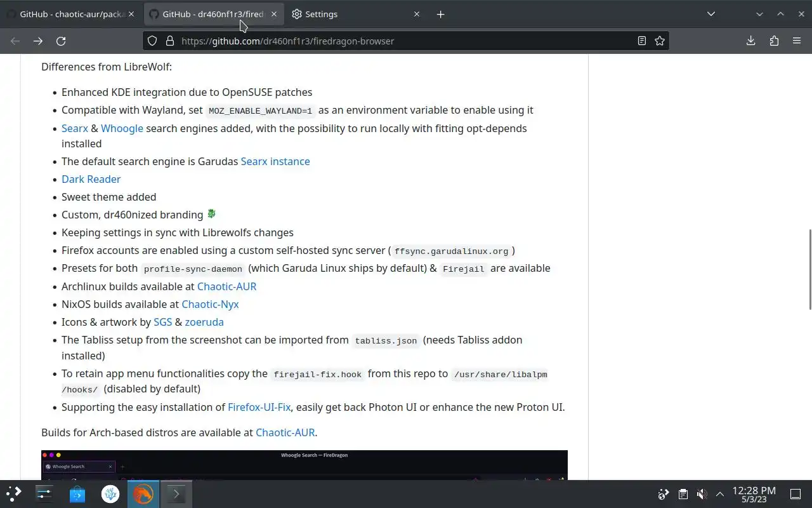This screenshot has width=812, height=508.
Task: Open the terminal from the taskbar
Action: pyautogui.click(x=176, y=494)
